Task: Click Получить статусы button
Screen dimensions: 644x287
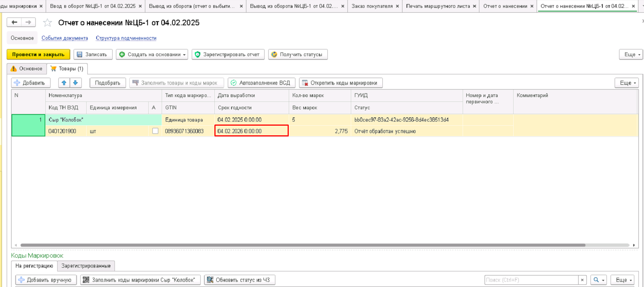Action: [298, 54]
